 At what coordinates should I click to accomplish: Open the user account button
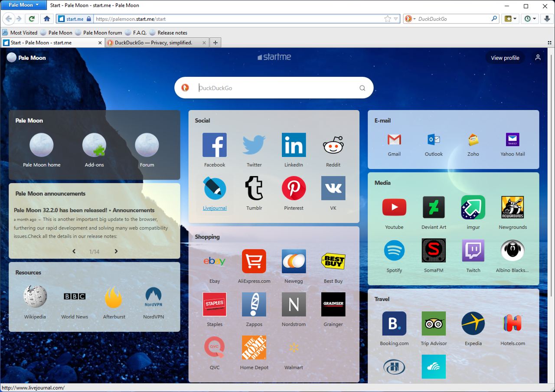click(538, 57)
